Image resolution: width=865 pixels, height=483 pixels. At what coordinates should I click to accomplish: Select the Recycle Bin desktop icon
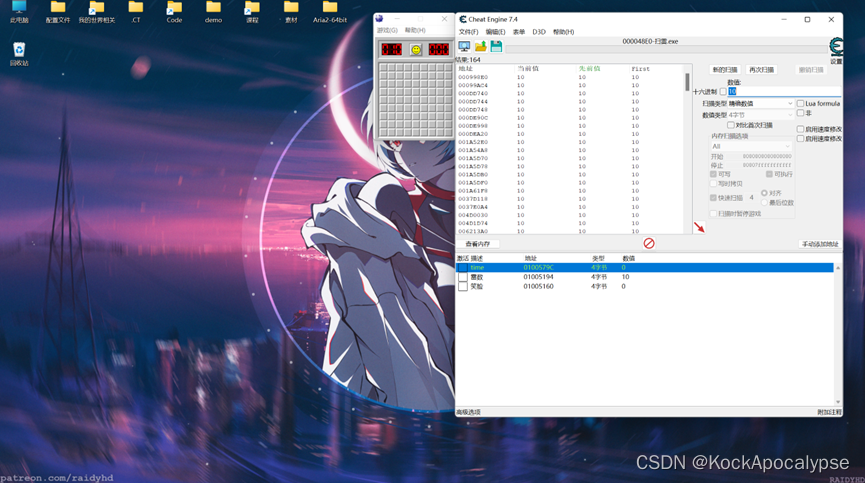(19, 54)
